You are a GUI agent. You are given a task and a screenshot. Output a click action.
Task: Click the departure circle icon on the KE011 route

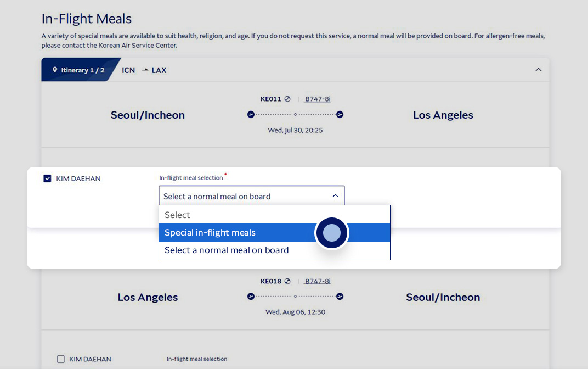[251, 114]
